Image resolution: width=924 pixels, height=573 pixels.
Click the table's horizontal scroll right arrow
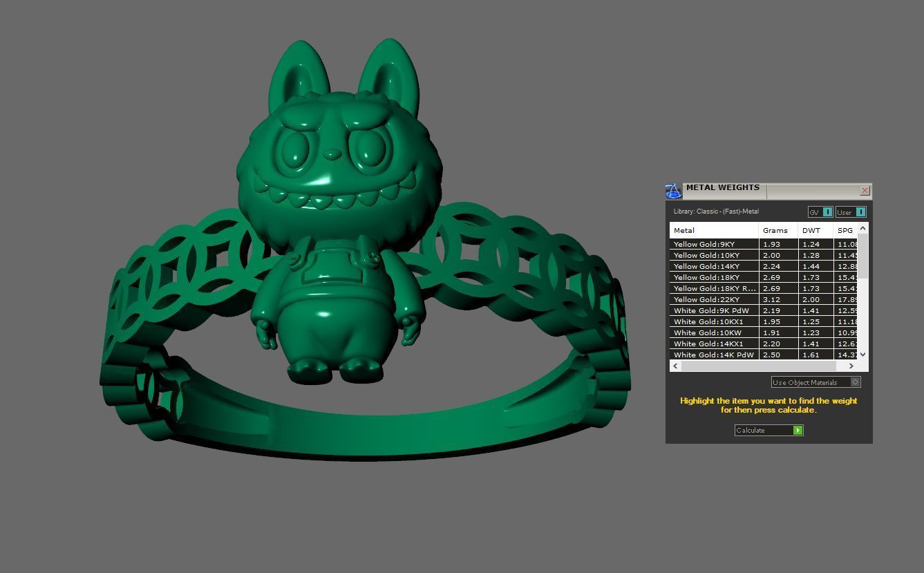851,366
